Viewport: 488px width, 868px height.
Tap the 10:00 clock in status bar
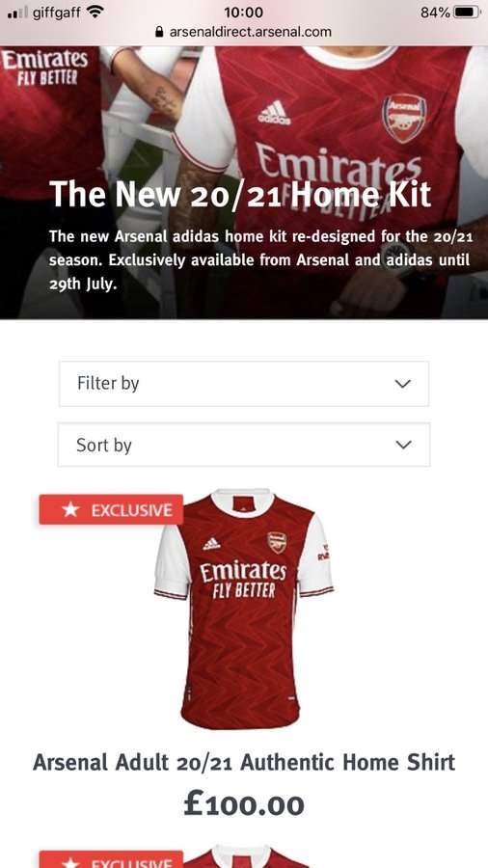pos(243,12)
